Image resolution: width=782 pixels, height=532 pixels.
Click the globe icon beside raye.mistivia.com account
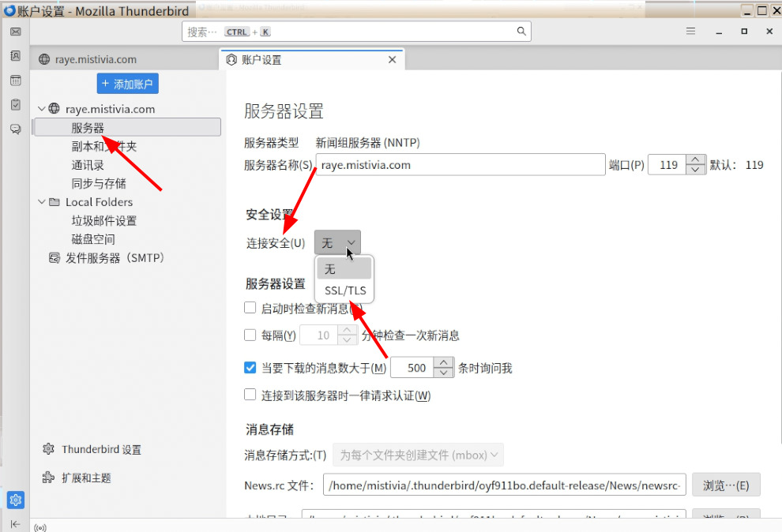coord(54,109)
